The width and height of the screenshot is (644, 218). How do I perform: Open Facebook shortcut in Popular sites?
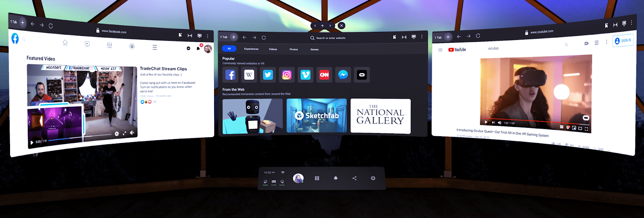pos(230,75)
